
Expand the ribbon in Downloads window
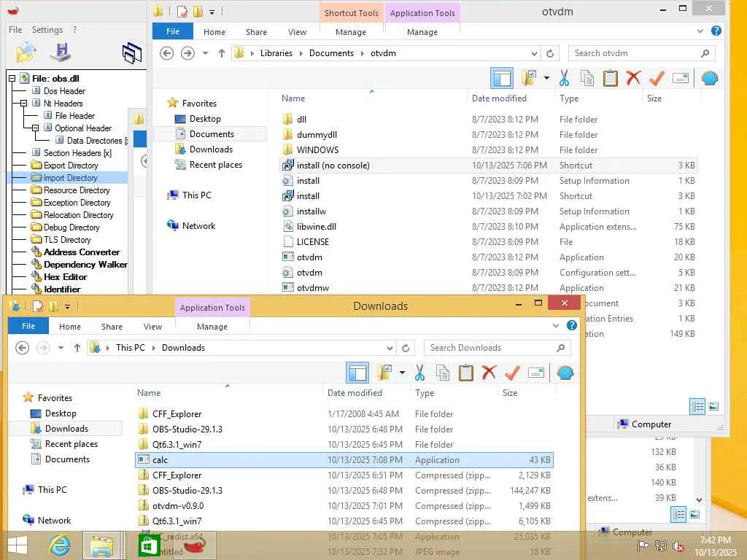[555, 326]
